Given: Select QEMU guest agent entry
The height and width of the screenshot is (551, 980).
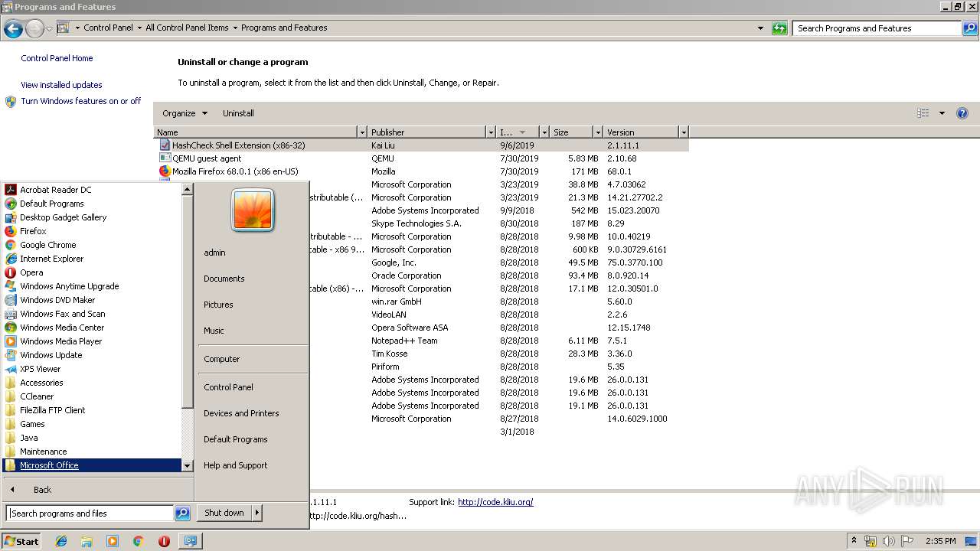Looking at the screenshot, I should click(x=421, y=158).
